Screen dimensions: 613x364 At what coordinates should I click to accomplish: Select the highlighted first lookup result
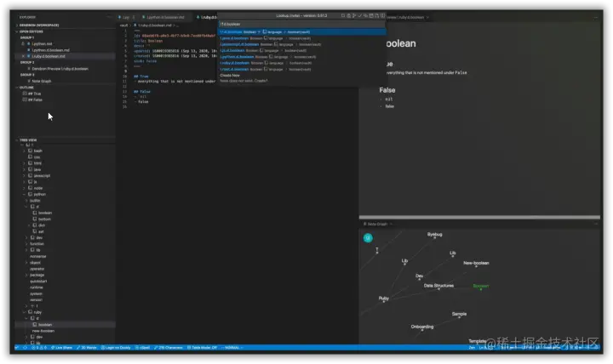click(301, 32)
